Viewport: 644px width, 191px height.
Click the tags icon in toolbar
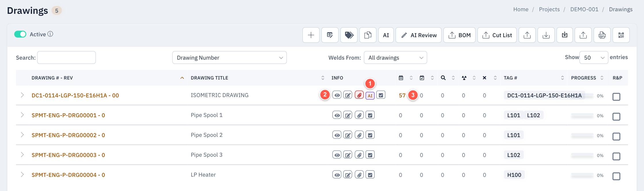click(x=349, y=35)
